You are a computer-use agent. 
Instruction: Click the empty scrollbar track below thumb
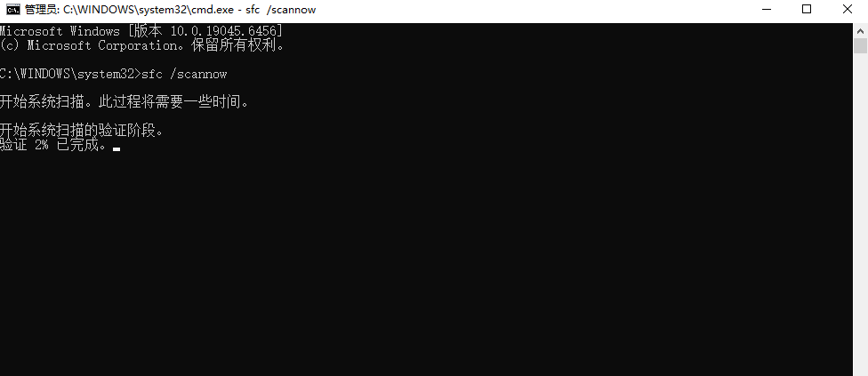[x=860, y=216]
